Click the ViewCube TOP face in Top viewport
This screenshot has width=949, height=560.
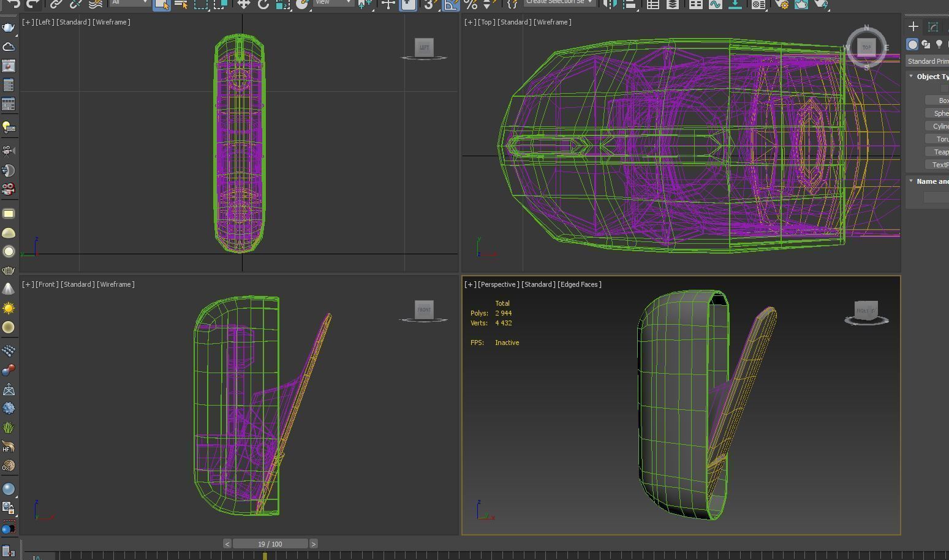point(866,47)
